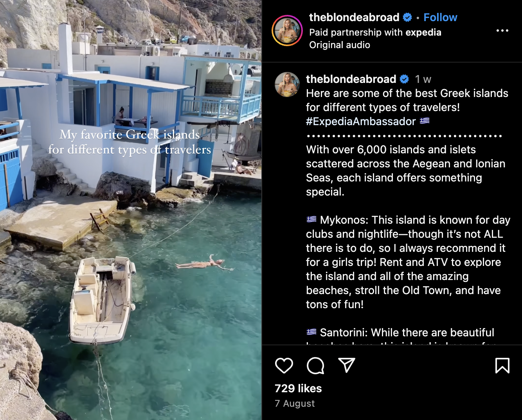This screenshot has height=420, width=522.
Task: Share post with paper plane icon
Action: 347,365
